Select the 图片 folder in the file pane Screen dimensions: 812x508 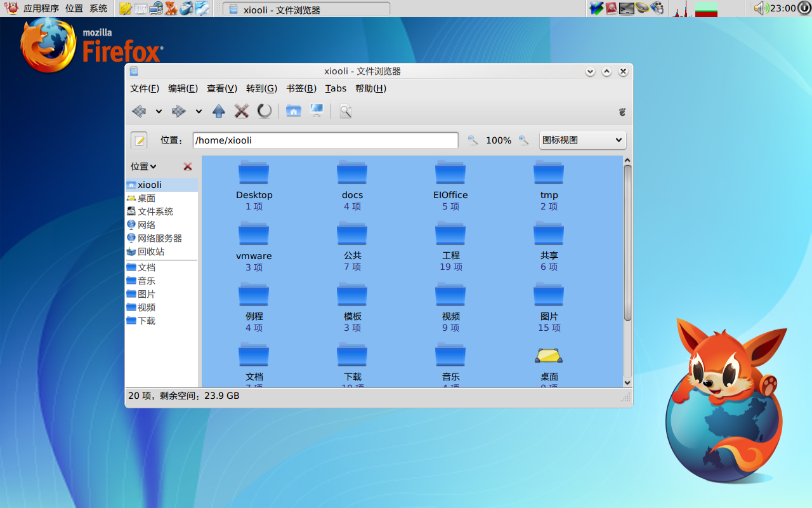[x=549, y=293]
